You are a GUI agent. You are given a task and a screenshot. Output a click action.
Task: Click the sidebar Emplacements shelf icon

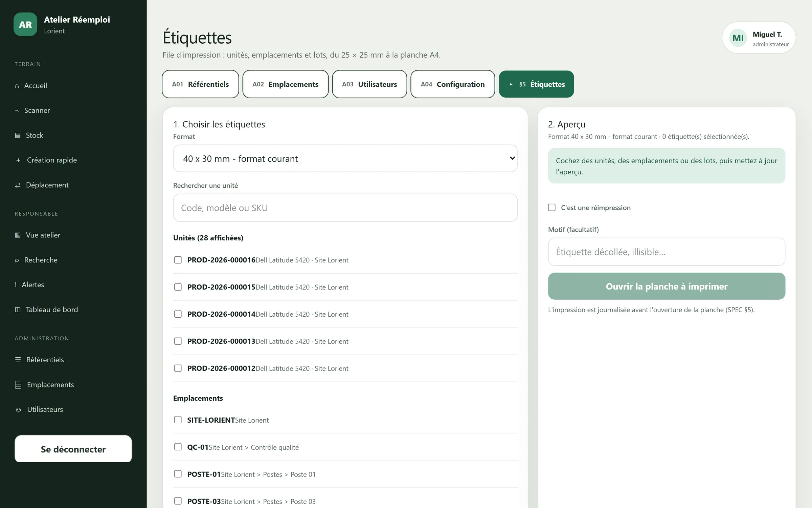pos(18,385)
